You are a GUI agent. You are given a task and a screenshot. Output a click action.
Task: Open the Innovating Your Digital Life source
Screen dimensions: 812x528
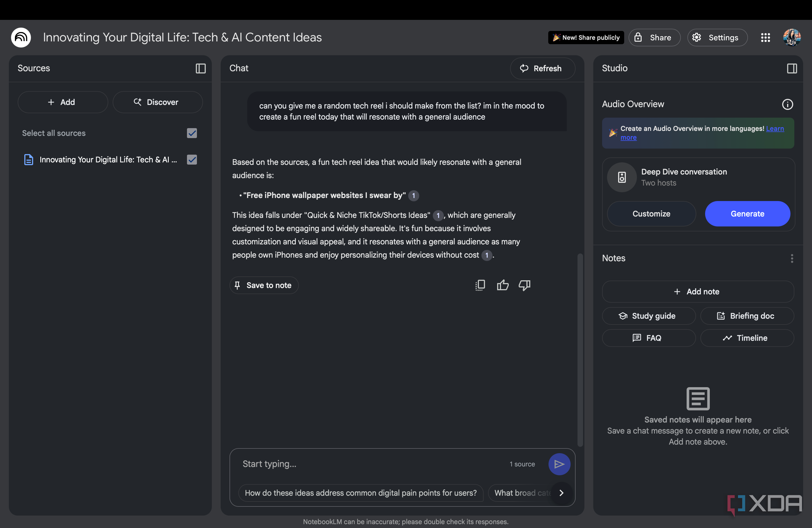108,160
